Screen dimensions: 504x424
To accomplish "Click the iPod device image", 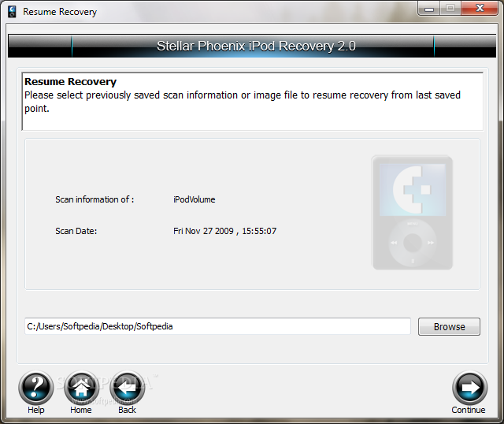I will click(413, 213).
